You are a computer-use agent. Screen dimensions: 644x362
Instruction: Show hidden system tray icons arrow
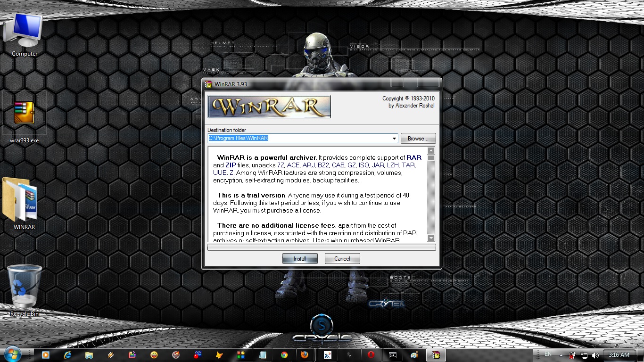(561, 355)
